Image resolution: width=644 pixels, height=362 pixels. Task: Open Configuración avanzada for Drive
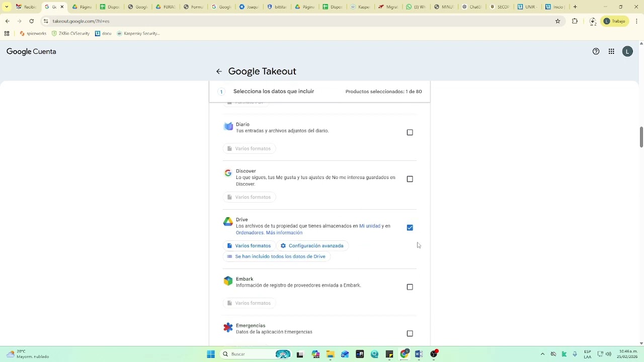(x=312, y=246)
